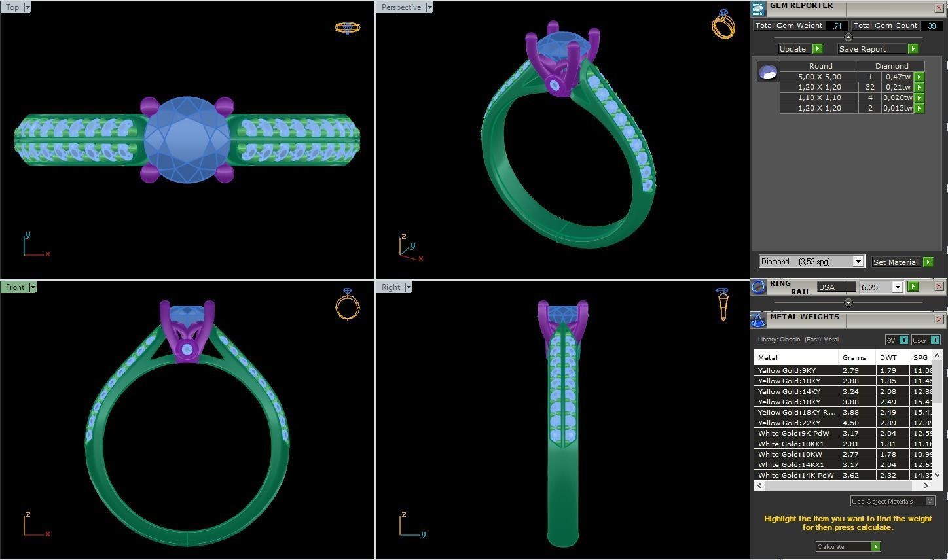Click Front viewport ring orientation icon
Screen dimensions: 948x560
tap(347, 304)
